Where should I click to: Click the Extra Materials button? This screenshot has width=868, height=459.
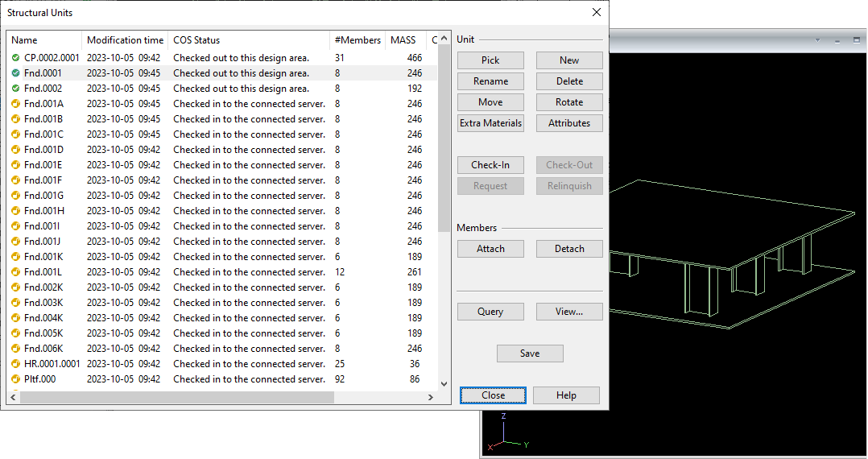tap(490, 123)
